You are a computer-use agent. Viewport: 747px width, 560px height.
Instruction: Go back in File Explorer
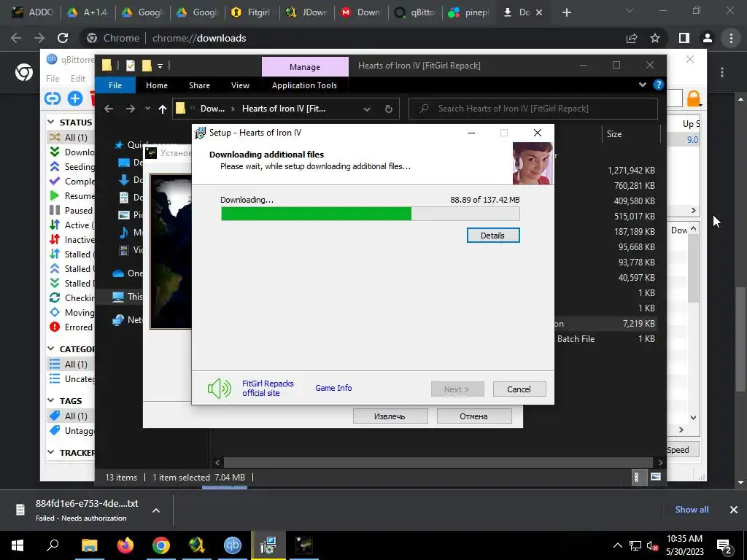[x=109, y=109]
